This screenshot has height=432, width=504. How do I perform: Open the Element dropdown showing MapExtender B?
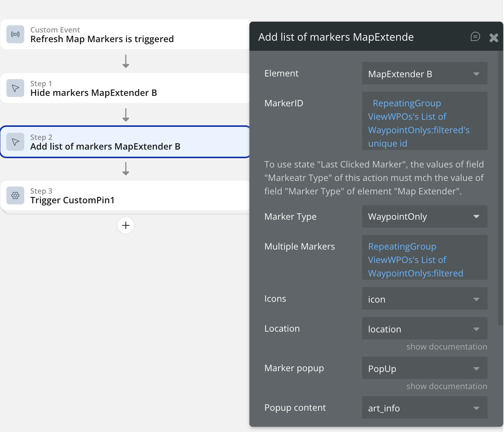pos(424,73)
